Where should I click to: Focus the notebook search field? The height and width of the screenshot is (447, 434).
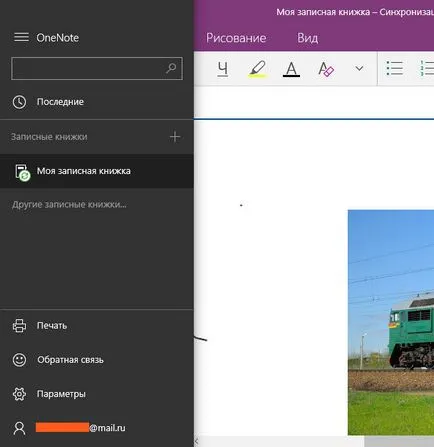click(x=97, y=68)
